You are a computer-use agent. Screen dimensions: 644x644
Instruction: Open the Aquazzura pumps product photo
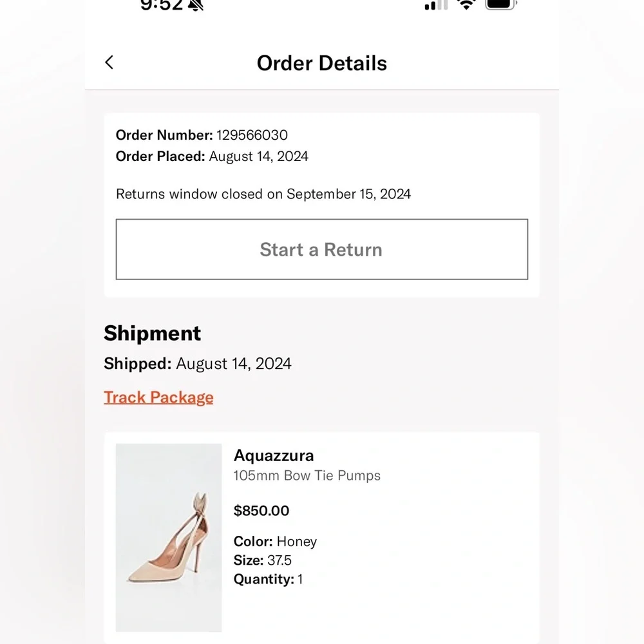(x=169, y=536)
